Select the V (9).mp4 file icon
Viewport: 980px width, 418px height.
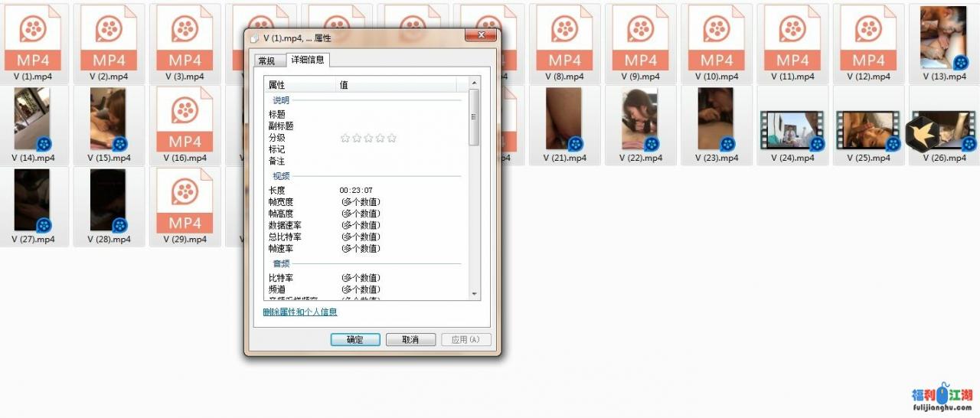coord(641,38)
